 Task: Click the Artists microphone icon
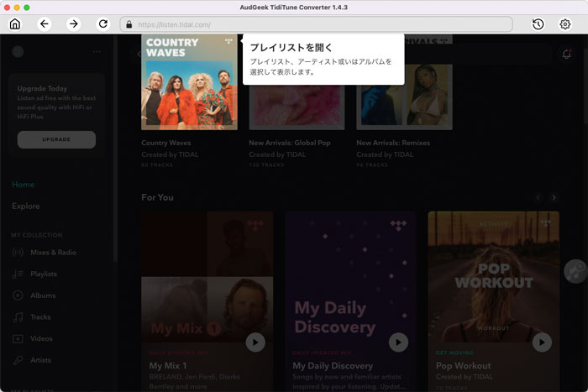click(18, 360)
